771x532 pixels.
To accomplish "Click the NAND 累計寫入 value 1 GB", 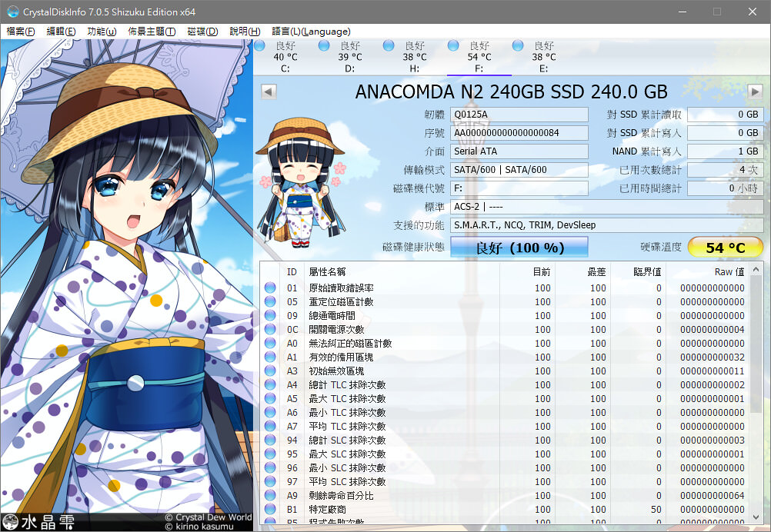I will (726, 151).
